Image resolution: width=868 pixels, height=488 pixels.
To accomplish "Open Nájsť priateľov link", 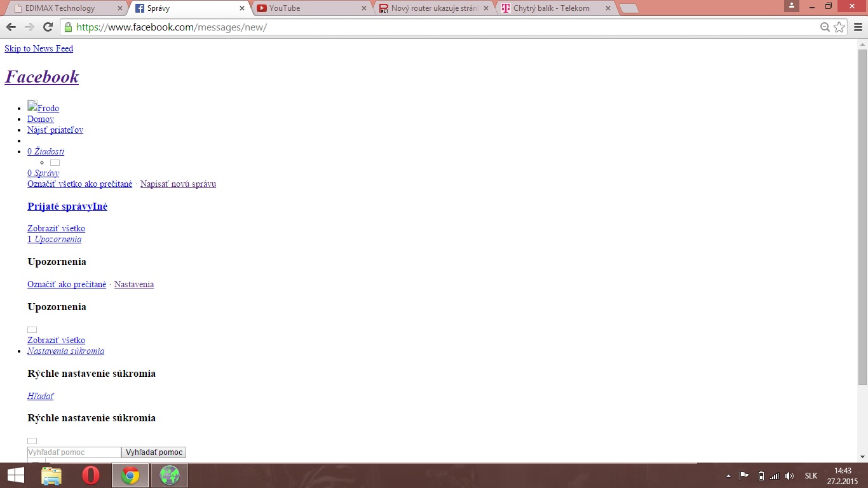I will 55,130.
